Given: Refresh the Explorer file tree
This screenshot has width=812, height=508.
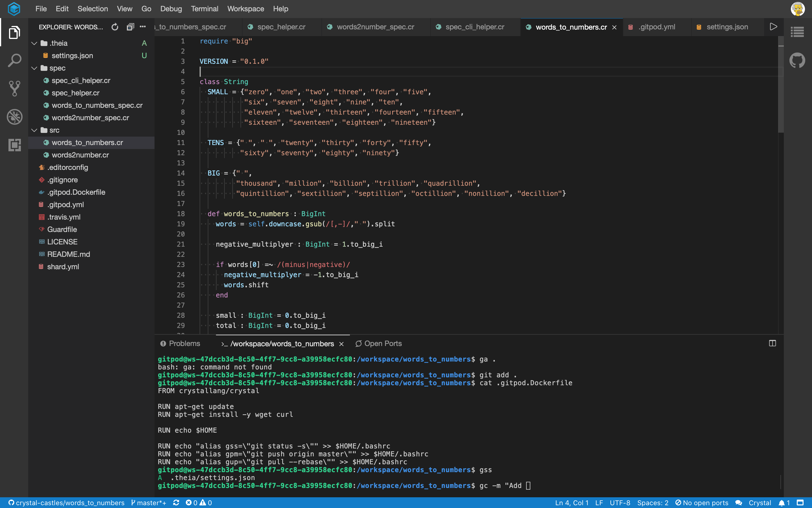Looking at the screenshot, I should point(115,27).
